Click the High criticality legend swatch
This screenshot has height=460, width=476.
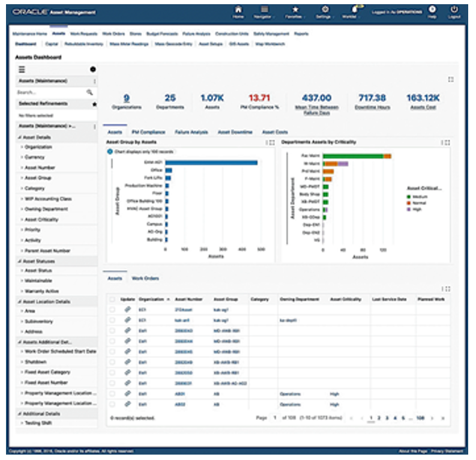(x=409, y=209)
